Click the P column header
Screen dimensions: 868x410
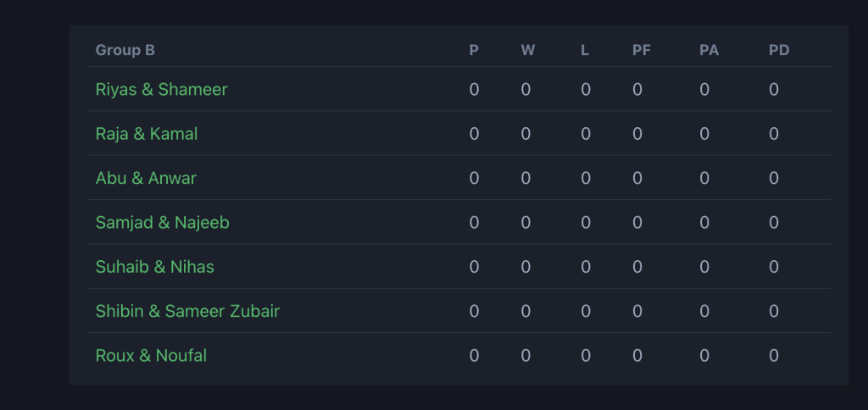click(474, 50)
